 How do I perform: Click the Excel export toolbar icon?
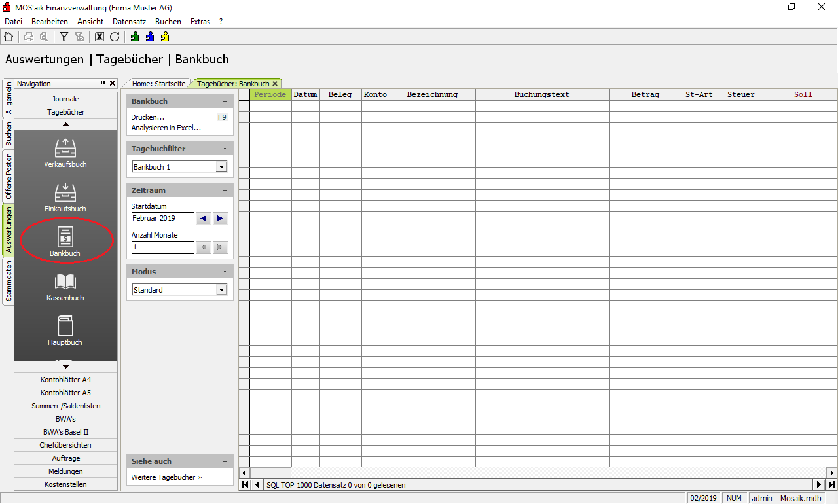point(100,37)
